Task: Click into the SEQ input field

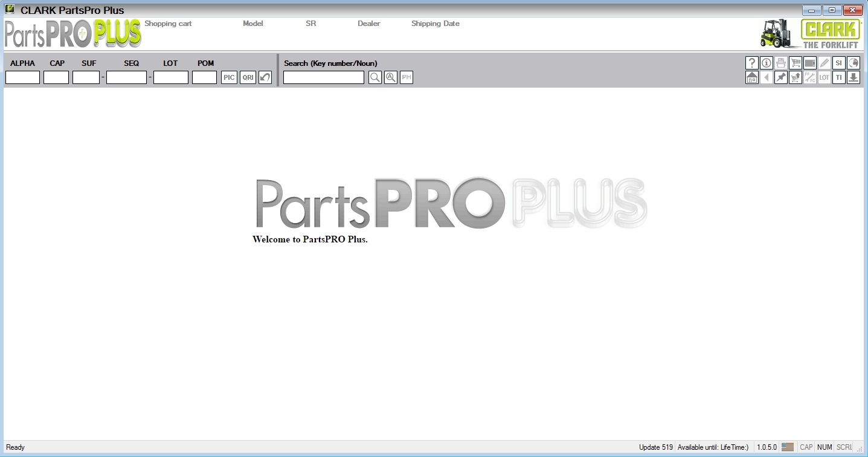Action: [x=126, y=77]
